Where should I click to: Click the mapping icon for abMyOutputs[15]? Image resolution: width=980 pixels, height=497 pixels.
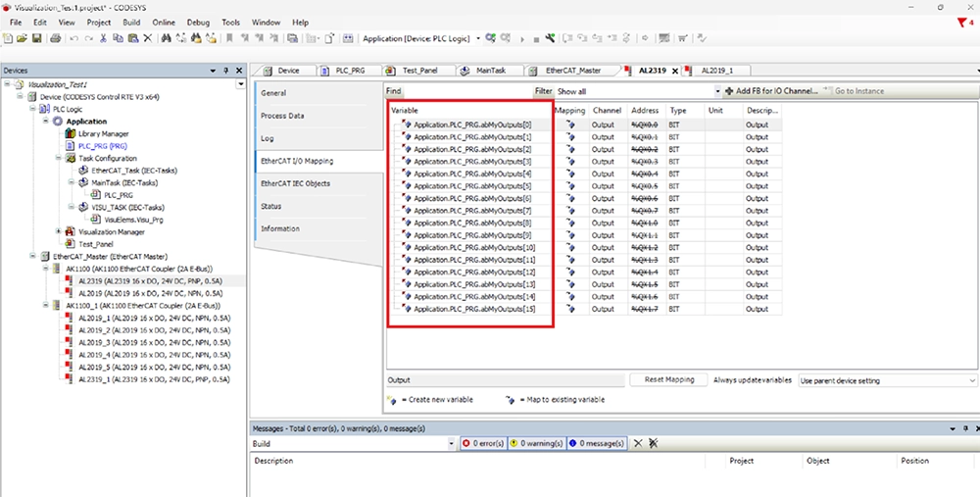tap(570, 309)
